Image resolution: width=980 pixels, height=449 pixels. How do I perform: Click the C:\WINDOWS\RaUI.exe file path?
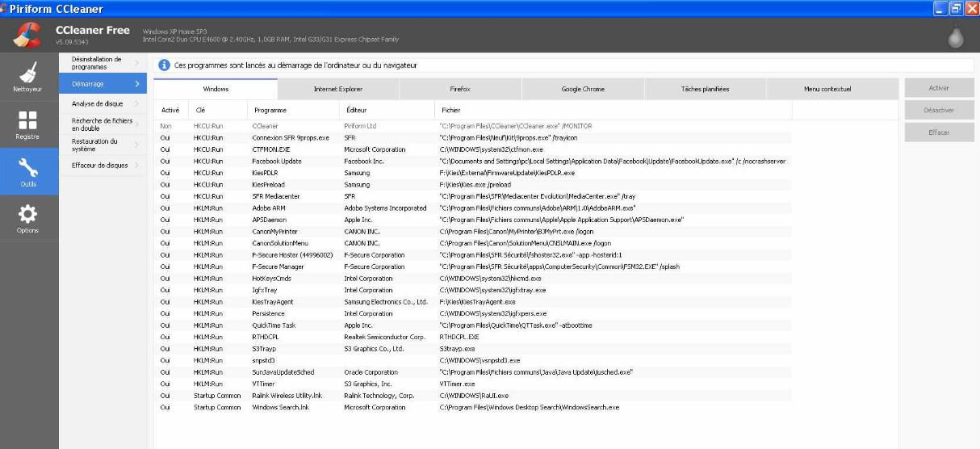[x=474, y=396]
